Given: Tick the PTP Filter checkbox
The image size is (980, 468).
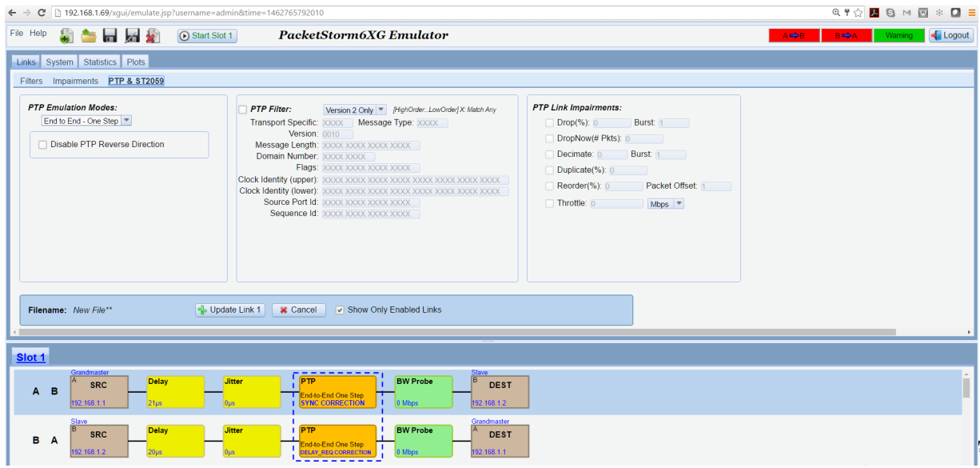Looking at the screenshot, I should coord(243,110).
